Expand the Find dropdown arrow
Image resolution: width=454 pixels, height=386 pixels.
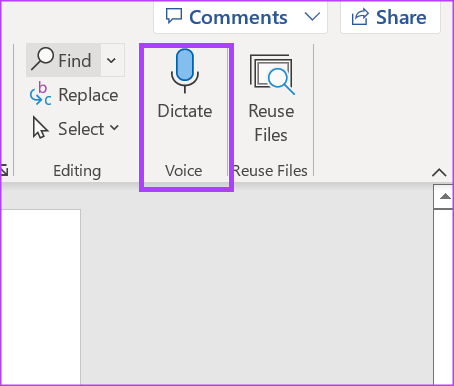(x=111, y=60)
